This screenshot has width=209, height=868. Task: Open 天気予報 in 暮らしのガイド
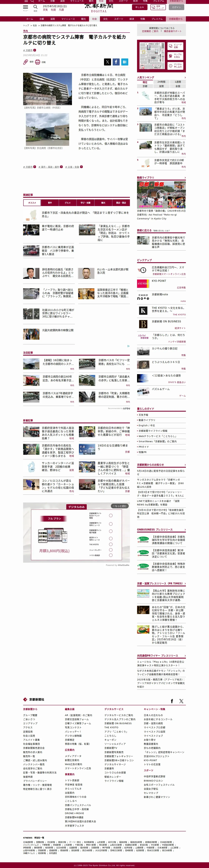tap(143, 415)
